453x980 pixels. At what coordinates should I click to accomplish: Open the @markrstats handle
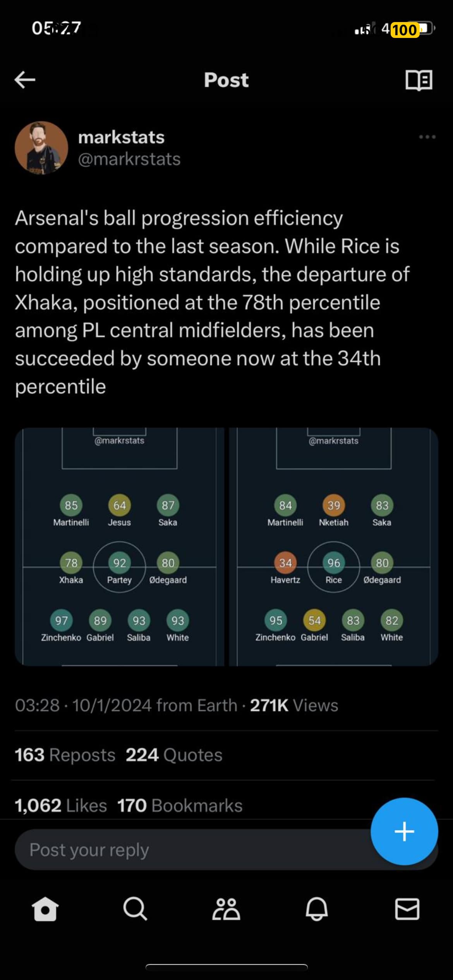coord(129,159)
